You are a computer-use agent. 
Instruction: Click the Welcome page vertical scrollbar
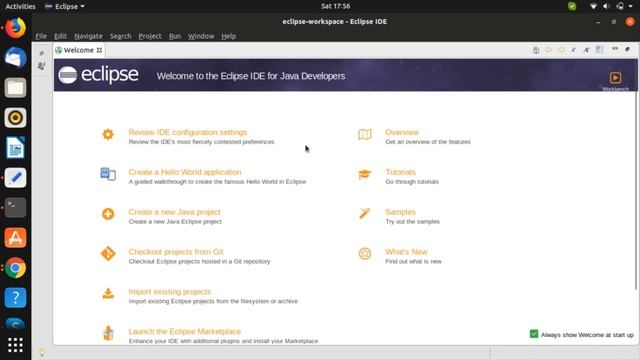click(636, 191)
